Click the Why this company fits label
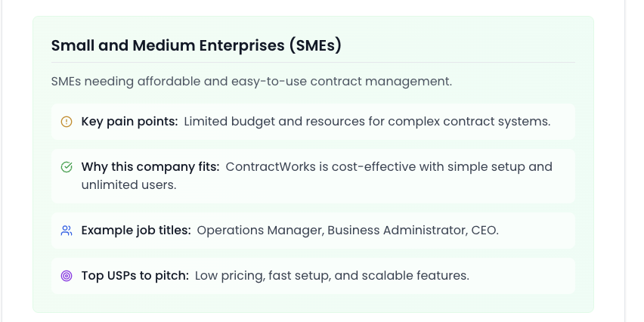 [150, 167]
